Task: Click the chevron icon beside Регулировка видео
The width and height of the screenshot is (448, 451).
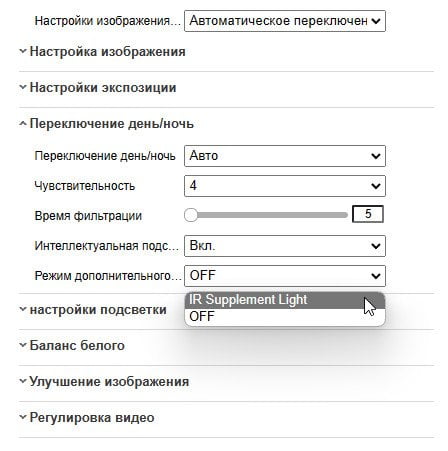Action: point(23,417)
